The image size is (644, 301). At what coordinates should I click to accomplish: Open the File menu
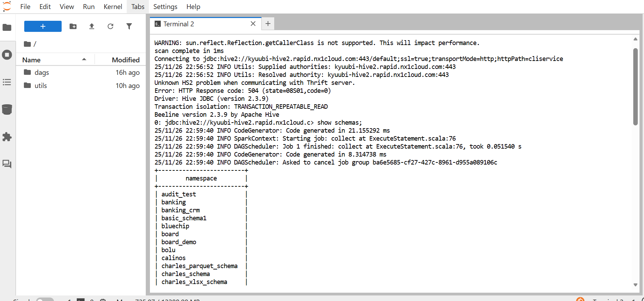coord(25,7)
